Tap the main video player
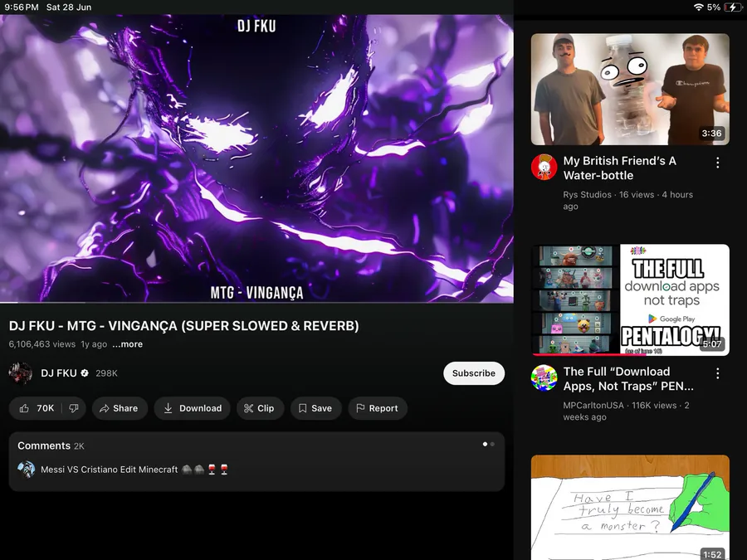 pyautogui.click(x=256, y=158)
